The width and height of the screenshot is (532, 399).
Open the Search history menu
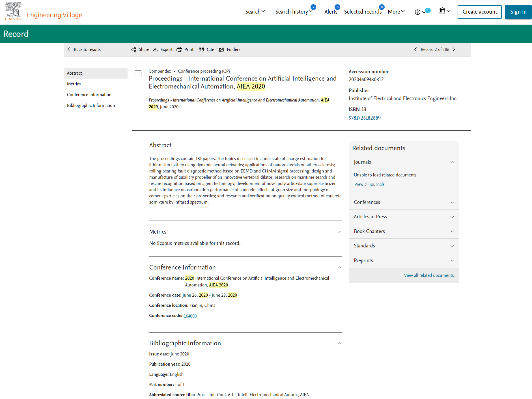[x=294, y=12]
